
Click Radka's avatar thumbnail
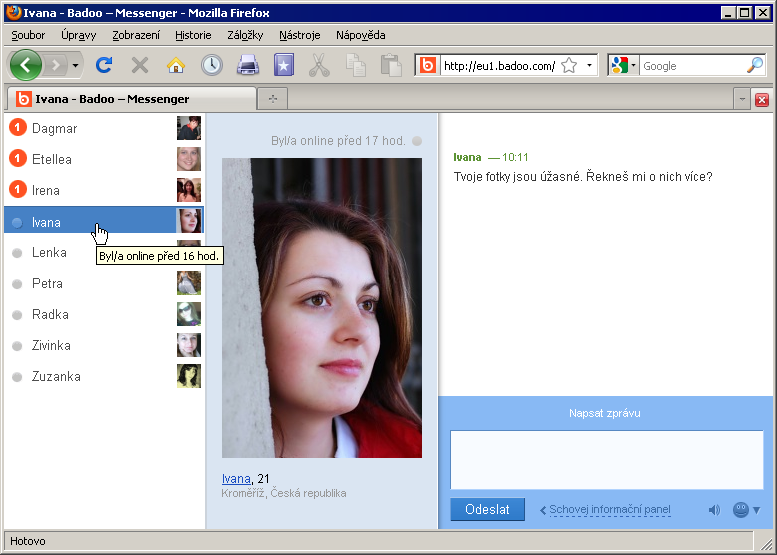tap(189, 314)
